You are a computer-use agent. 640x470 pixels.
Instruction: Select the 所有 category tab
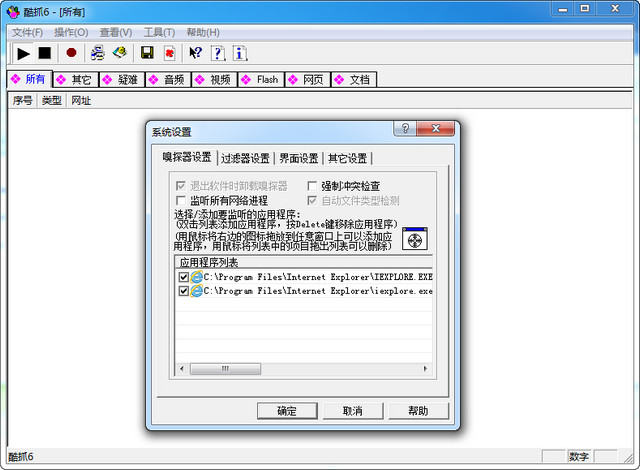(x=29, y=79)
